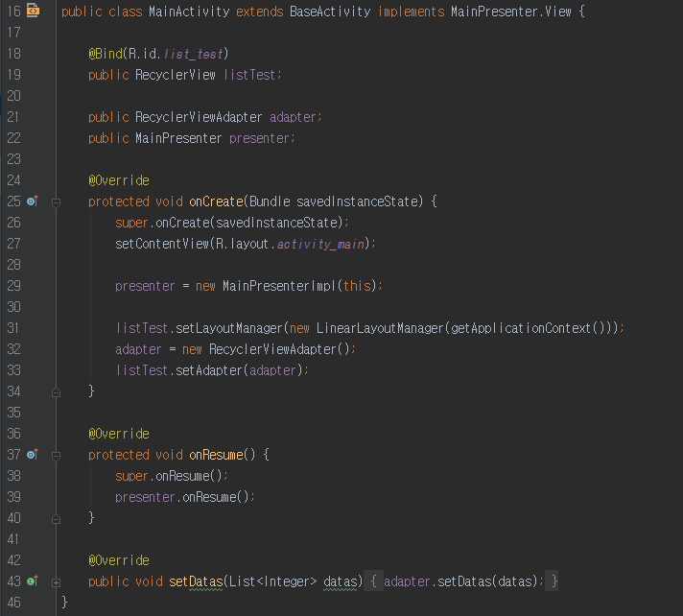Click BaseActivity in the class declaration

pyautogui.click(x=330, y=12)
